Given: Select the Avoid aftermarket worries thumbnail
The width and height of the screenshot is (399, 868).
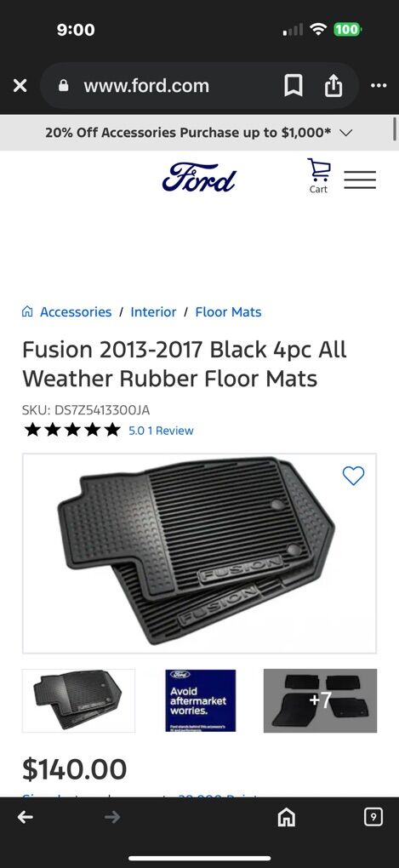Looking at the screenshot, I should (x=200, y=701).
